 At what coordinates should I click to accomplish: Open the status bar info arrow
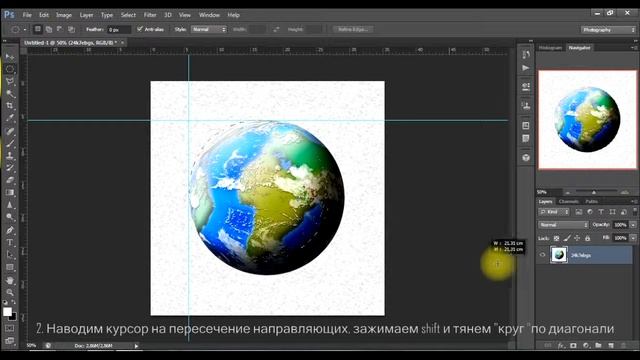coord(136,346)
